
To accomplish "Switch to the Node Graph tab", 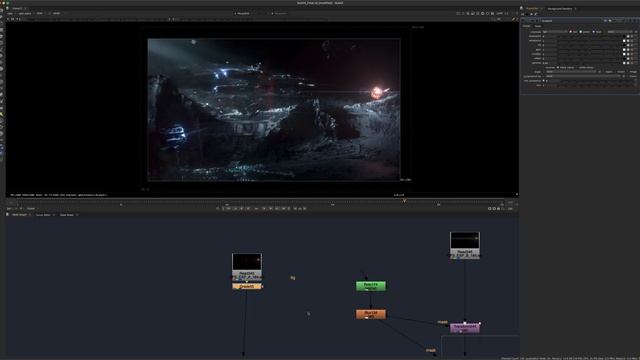I will pyautogui.click(x=19, y=215).
